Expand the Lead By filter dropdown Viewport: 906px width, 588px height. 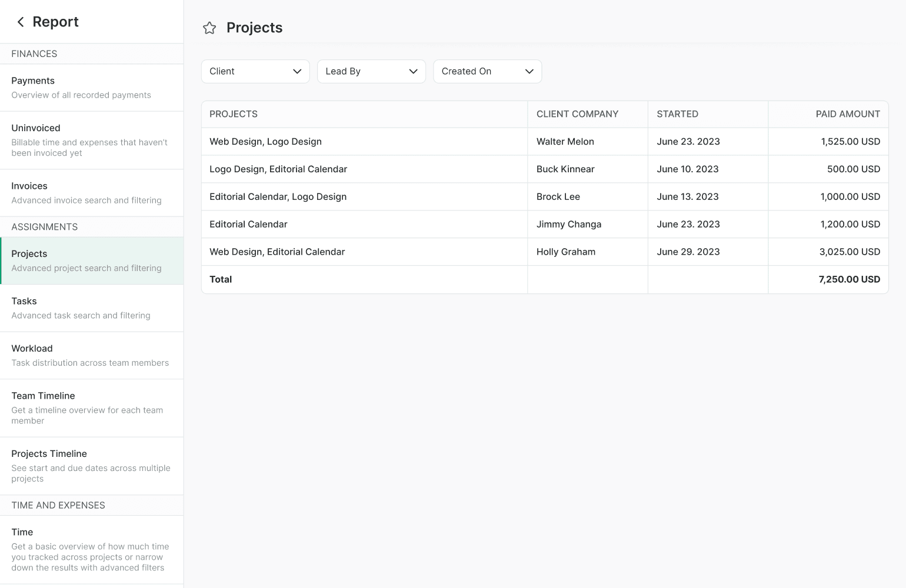click(x=371, y=71)
